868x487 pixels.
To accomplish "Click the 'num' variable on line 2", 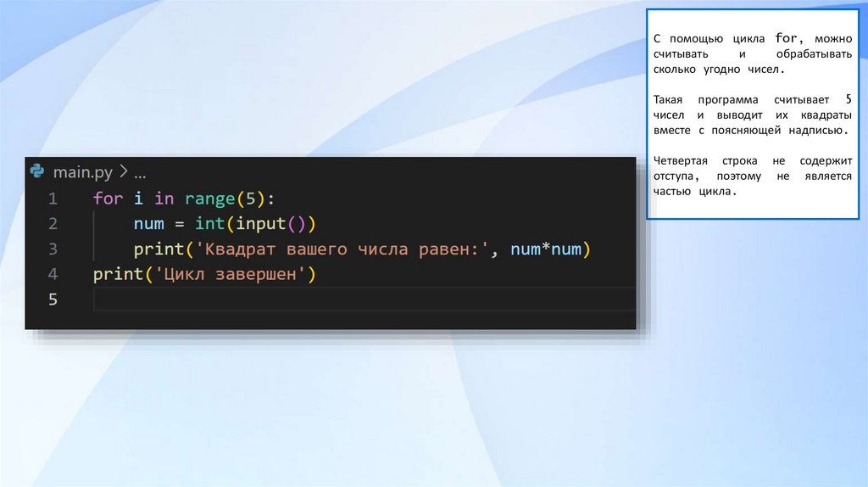I will click(149, 224).
